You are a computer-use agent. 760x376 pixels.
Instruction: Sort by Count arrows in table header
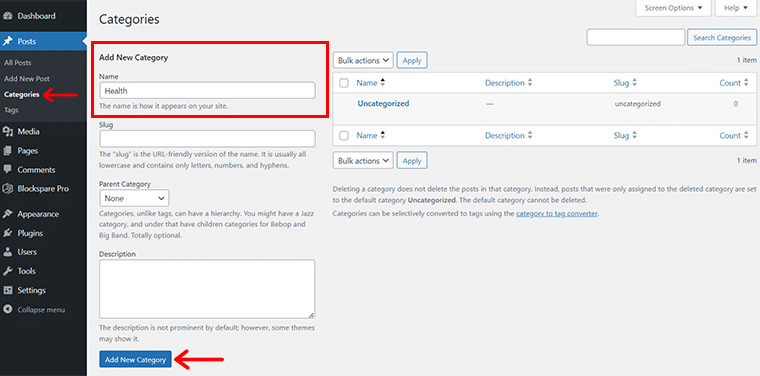(x=746, y=83)
